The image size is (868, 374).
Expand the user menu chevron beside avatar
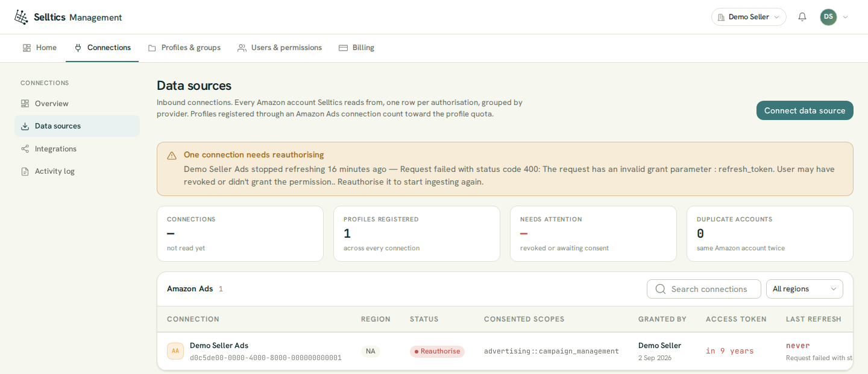coord(845,17)
